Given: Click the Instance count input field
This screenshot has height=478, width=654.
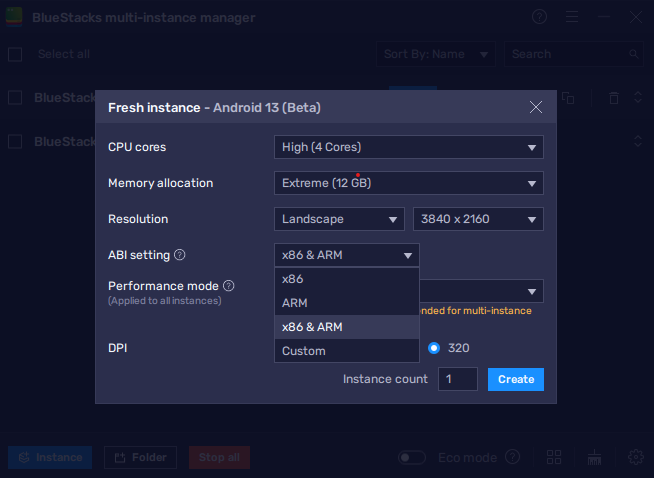Looking at the screenshot, I should pyautogui.click(x=457, y=379).
